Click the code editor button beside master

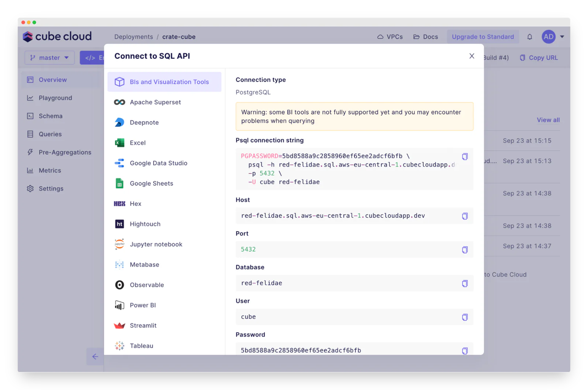92,58
